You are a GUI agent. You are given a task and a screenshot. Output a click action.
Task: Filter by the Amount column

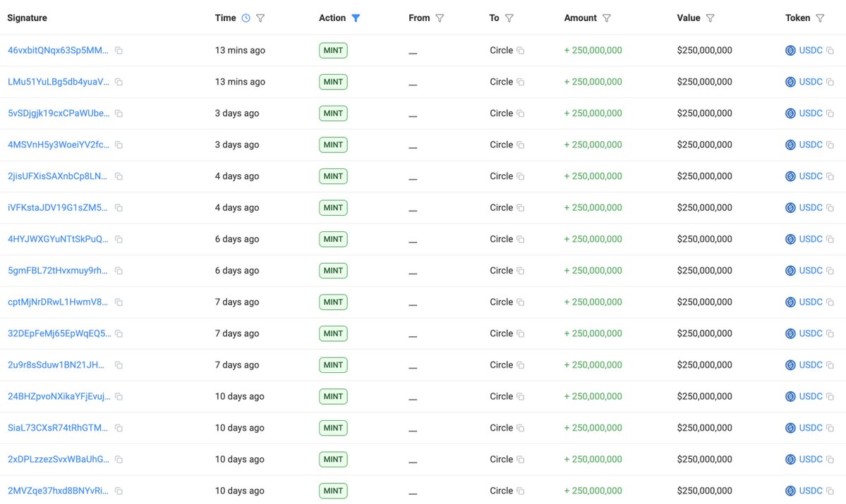[x=607, y=18]
